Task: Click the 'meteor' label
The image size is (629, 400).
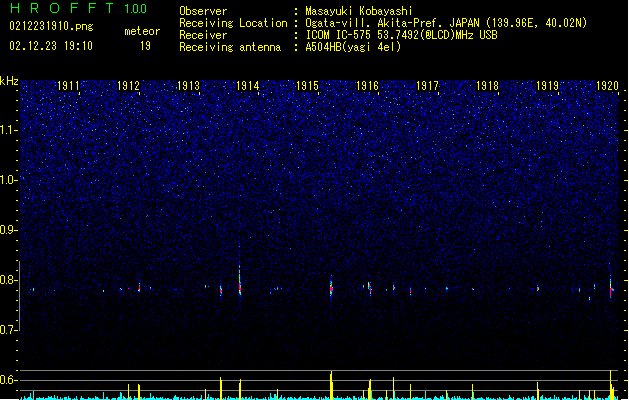Action: 142,31
